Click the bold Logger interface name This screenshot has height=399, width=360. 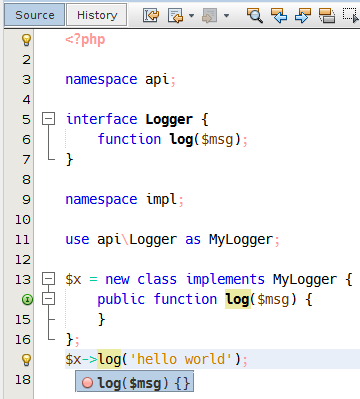(x=169, y=120)
